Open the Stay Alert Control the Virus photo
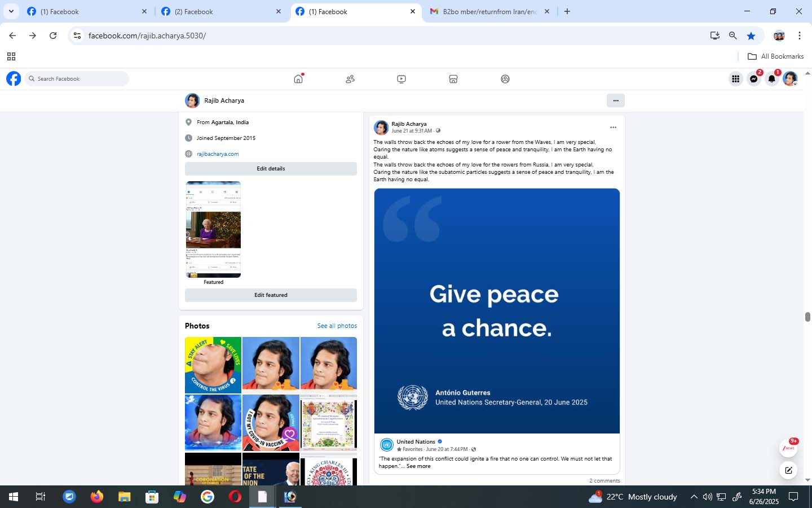 [x=213, y=365]
